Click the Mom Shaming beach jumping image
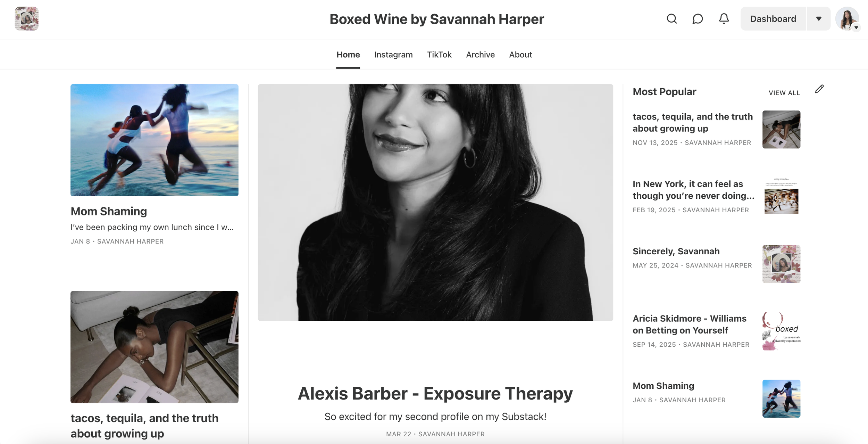Viewport: 868px width, 444px height. pos(155,140)
